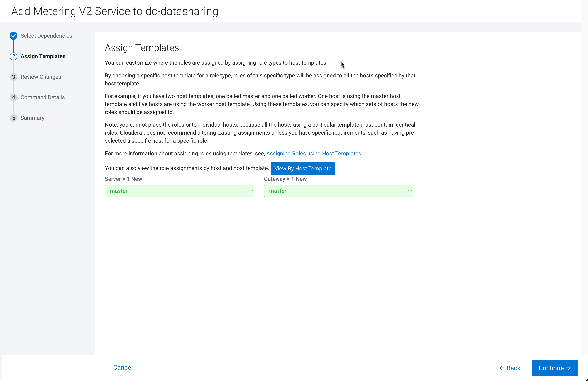The height and width of the screenshot is (381, 588).
Task: Open Assigning Roles using Host Templates link
Action: click(x=313, y=153)
